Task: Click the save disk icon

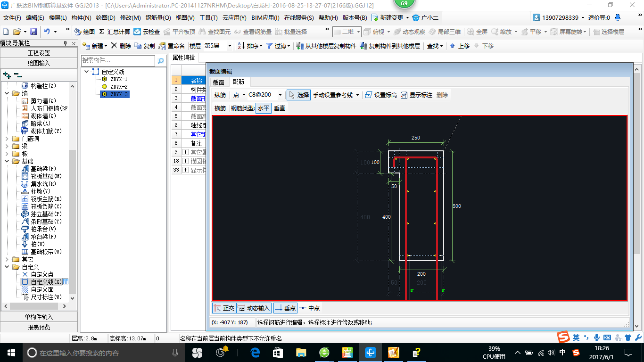Action: tap(33, 32)
